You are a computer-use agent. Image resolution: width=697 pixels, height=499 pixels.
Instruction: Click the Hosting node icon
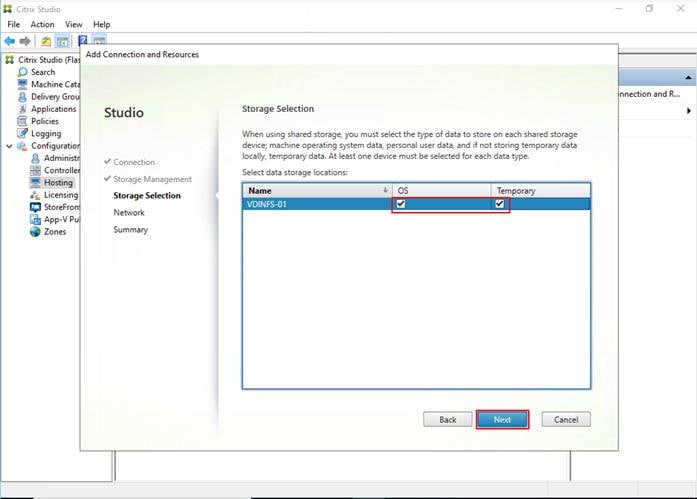pos(36,182)
